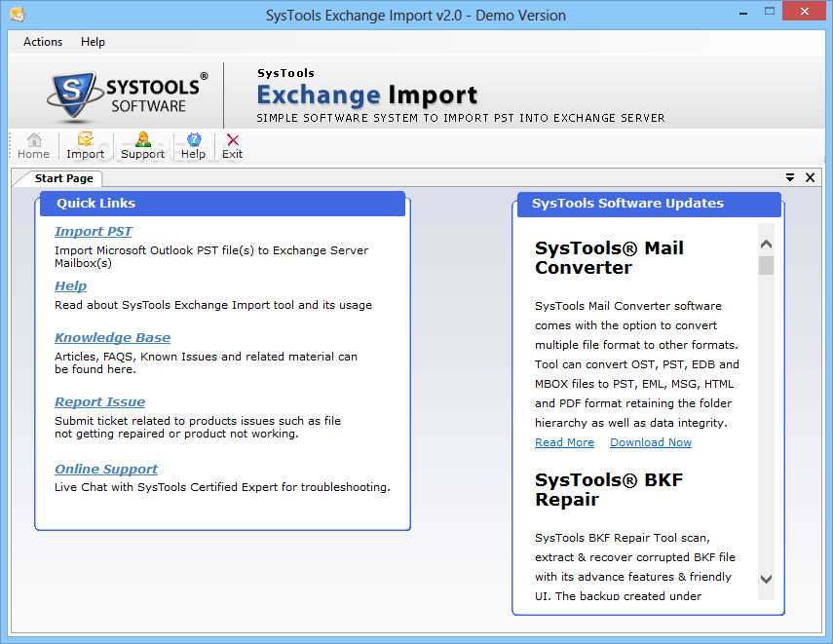The height and width of the screenshot is (644, 833).
Task: Open the Help toolbar icon
Action: pos(193,146)
